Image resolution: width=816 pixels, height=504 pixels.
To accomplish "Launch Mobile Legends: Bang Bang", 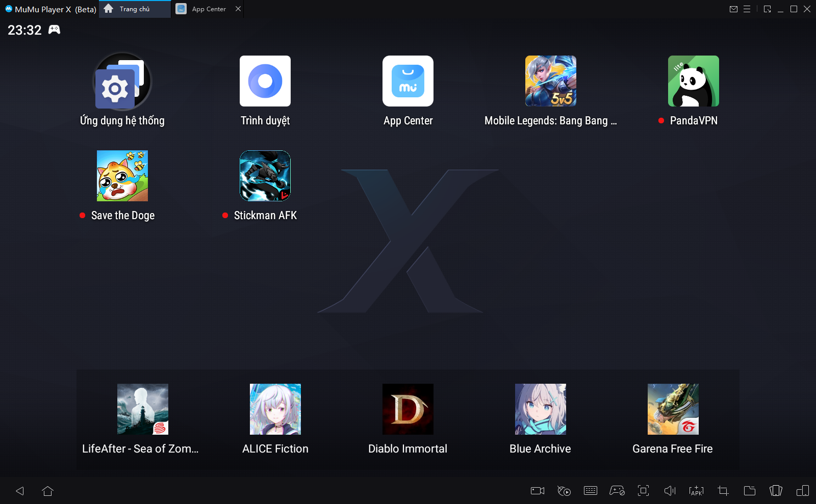I will point(551,82).
